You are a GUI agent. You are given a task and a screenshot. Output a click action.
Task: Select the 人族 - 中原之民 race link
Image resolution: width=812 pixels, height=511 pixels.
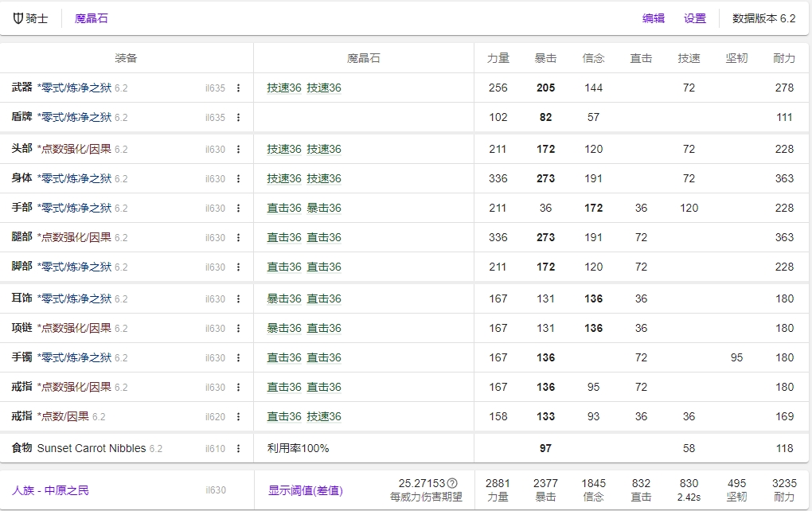click(x=50, y=490)
